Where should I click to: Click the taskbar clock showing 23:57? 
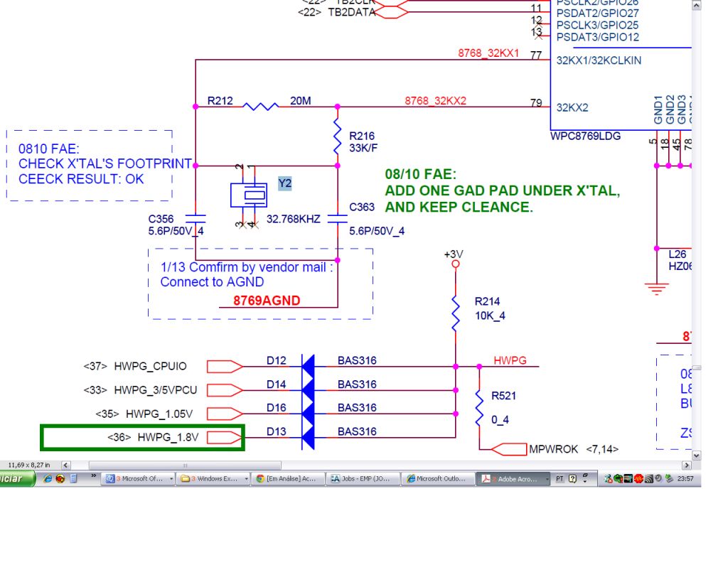tap(685, 478)
